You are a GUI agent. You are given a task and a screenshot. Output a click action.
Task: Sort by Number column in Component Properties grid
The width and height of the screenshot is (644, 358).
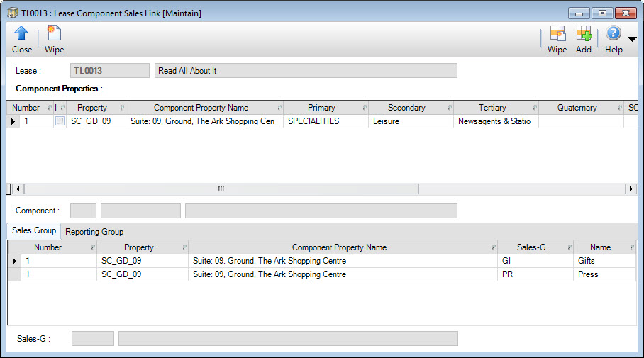click(x=26, y=108)
